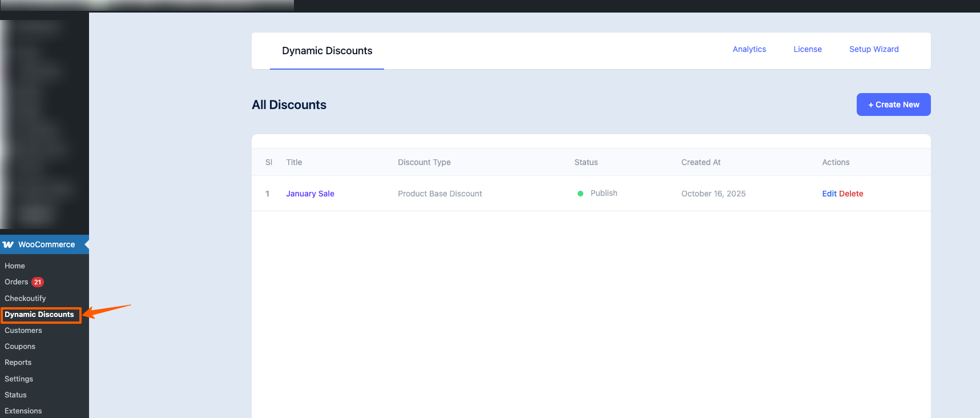Open the Coupons menu item
Viewport: 980px width, 418px height.
[20, 347]
